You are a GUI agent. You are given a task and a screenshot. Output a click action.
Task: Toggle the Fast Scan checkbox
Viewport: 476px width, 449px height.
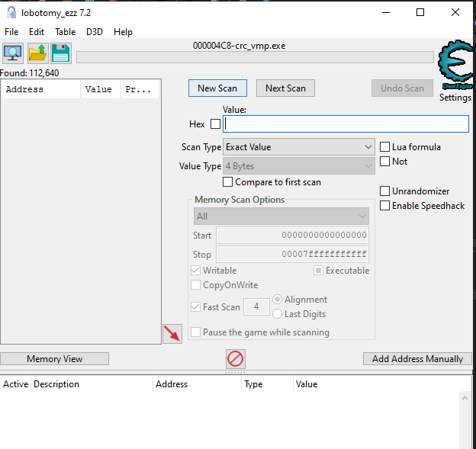click(x=195, y=307)
